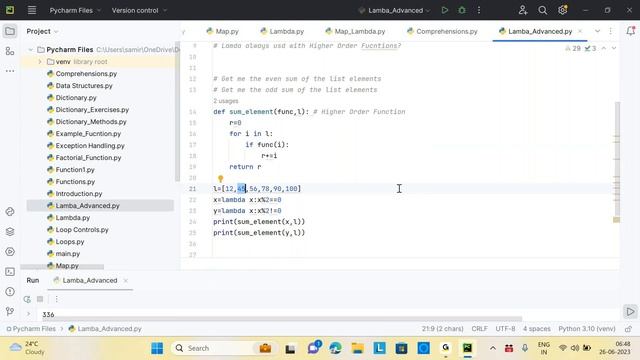
Task: Open warnings count inspection widget
Action: (573, 48)
